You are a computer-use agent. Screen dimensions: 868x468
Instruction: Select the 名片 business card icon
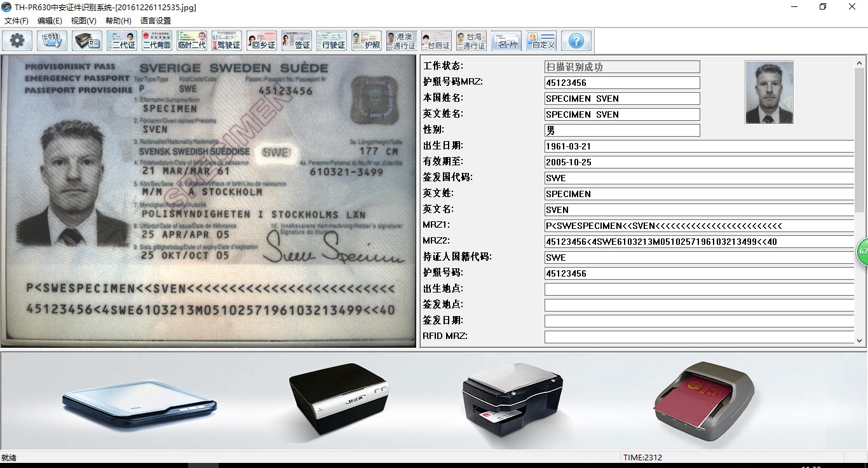[x=506, y=41]
